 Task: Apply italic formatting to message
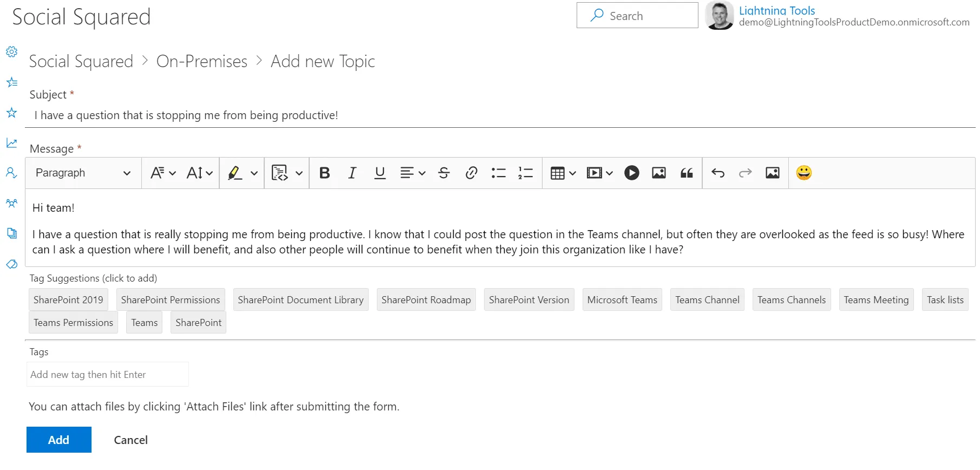coord(352,173)
